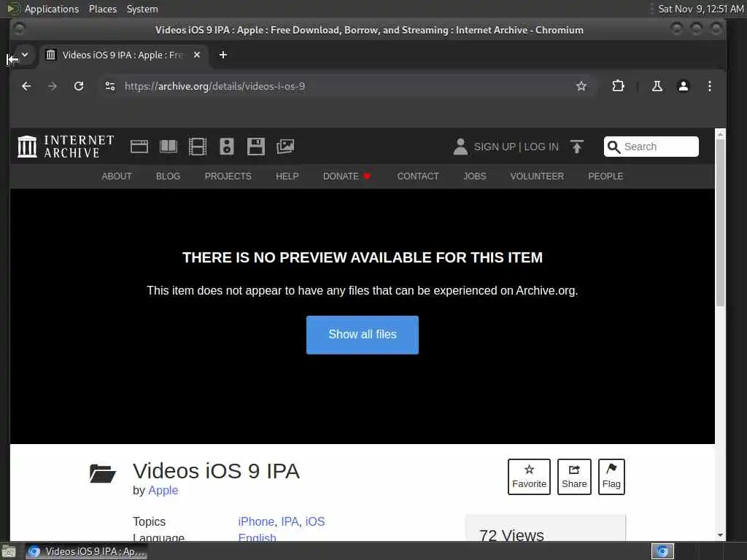Open the Internet Archive home logo
This screenshot has height=560, width=747.
click(x=66, y=146)
